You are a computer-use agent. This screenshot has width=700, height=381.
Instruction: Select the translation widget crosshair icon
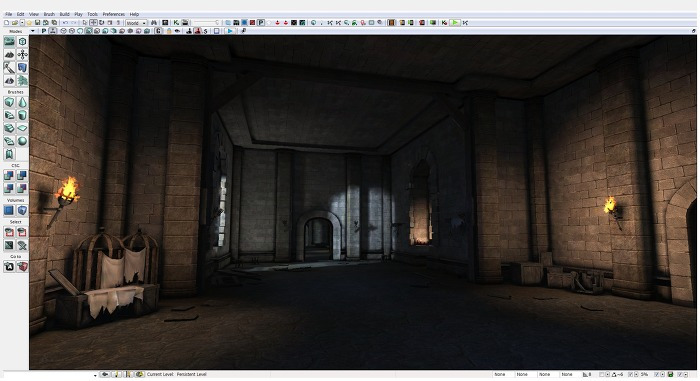[x=93, y=23]
